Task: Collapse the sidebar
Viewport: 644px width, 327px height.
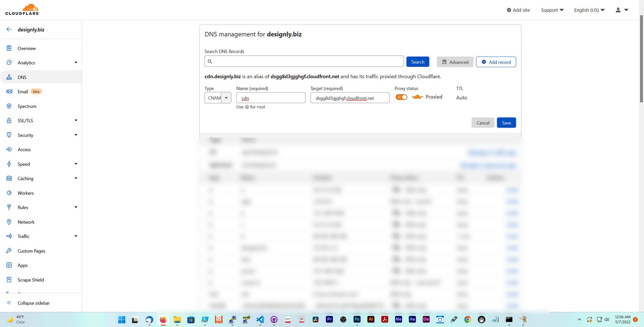Action: click(x=33, y=303)
